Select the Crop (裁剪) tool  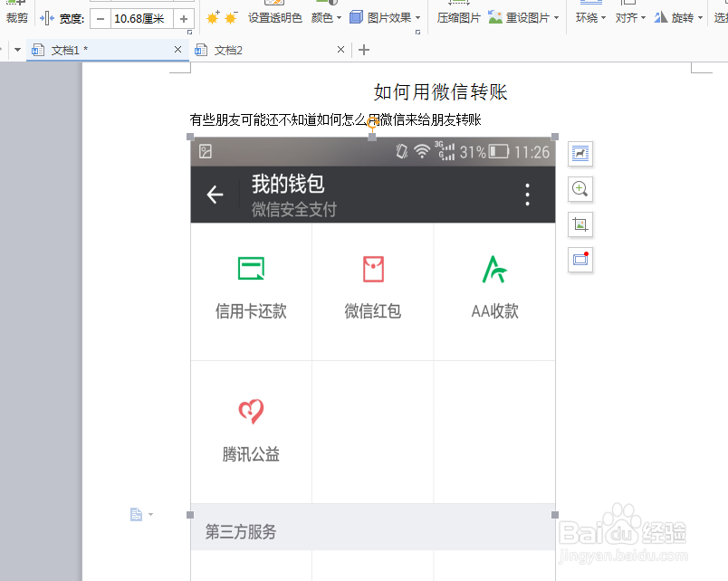[16, 11]
